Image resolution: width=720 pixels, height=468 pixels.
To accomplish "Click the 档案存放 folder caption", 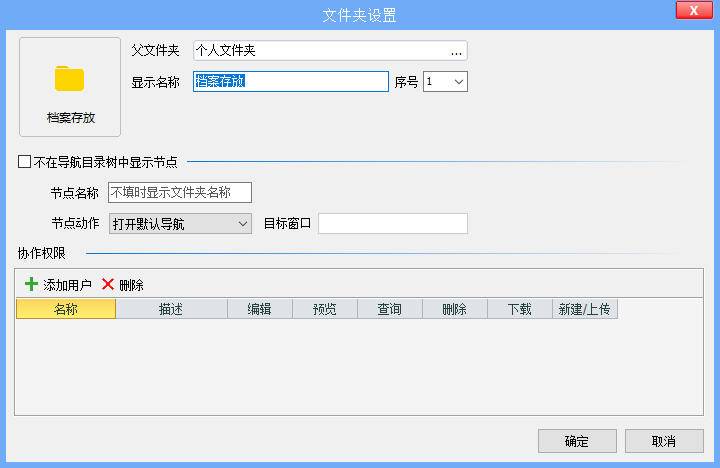I will click(71, 118).
